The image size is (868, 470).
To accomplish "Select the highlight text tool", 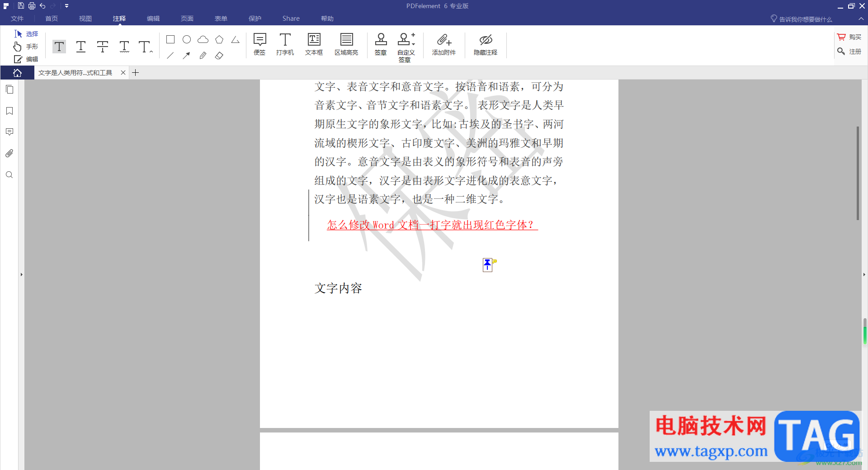I will click(59, 47).
